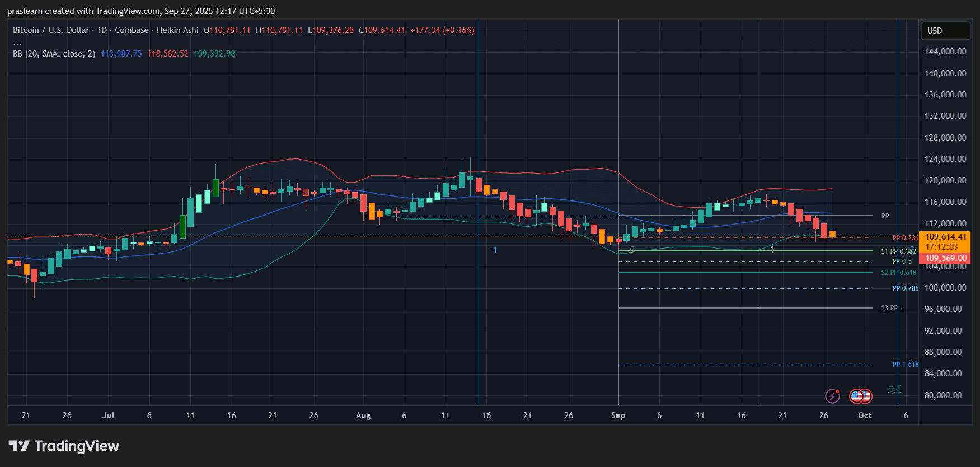This screenshot has width=980, height=467.
Task: Click the red 109,569.00 price label
Action: pos(945,258)
